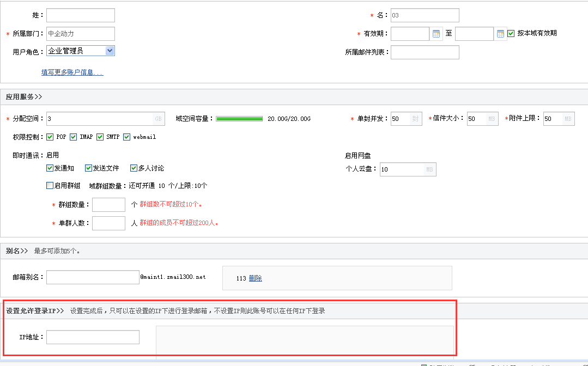Click the IP地址 input field
The width and height of the screenshot is (588, 366).
click(93, 337)
